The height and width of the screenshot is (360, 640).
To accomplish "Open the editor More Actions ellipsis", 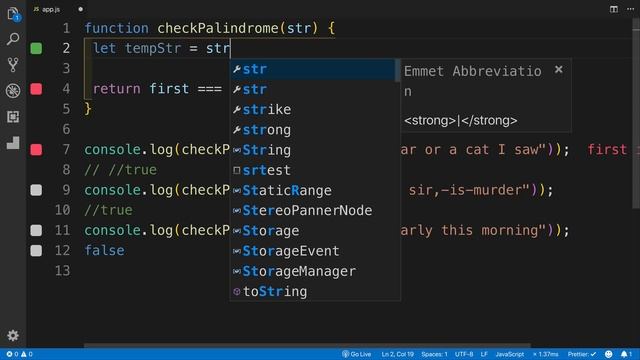I will [x=631, y=9].
